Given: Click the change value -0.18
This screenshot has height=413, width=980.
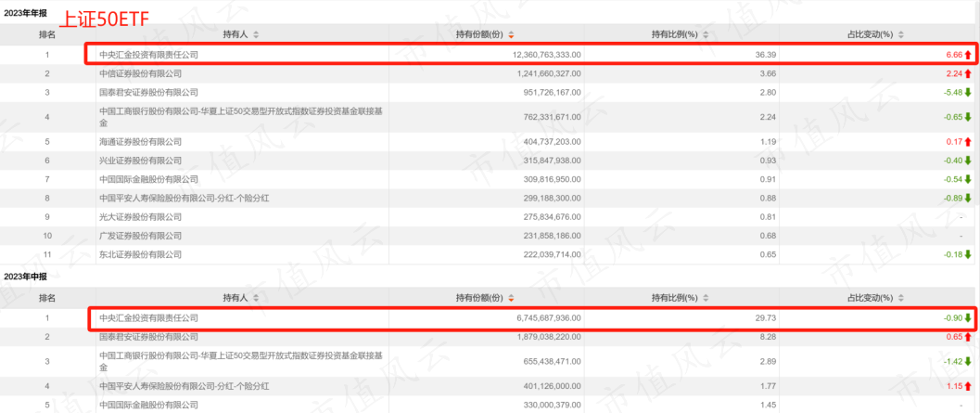Looking at the screenshot, I should tap(952, 254).
